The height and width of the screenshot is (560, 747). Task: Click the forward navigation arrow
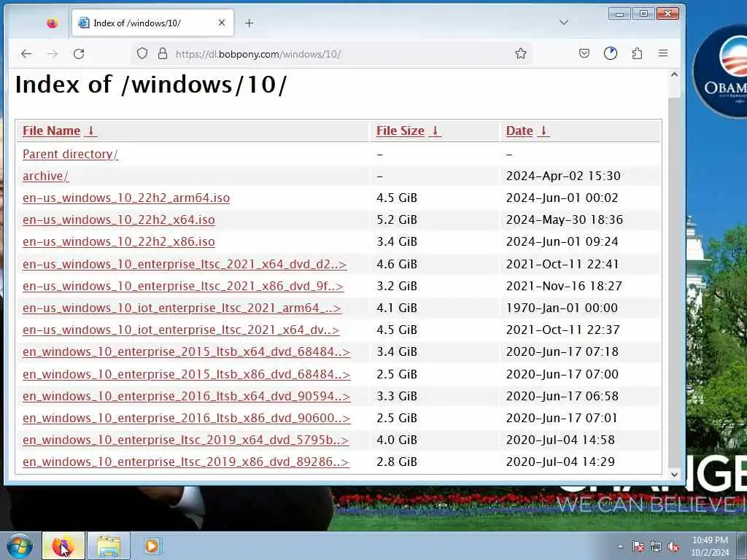[x=53, y=54]
